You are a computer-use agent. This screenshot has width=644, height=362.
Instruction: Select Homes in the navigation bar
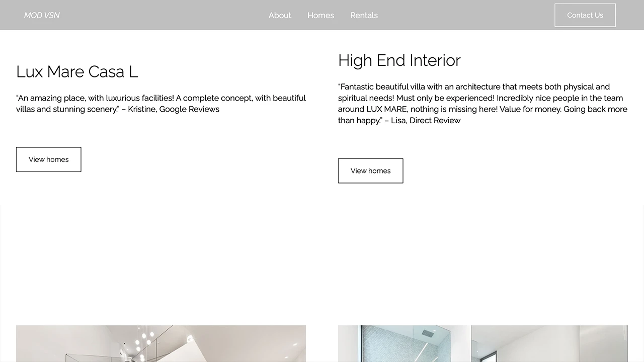[x=320, y=15]
